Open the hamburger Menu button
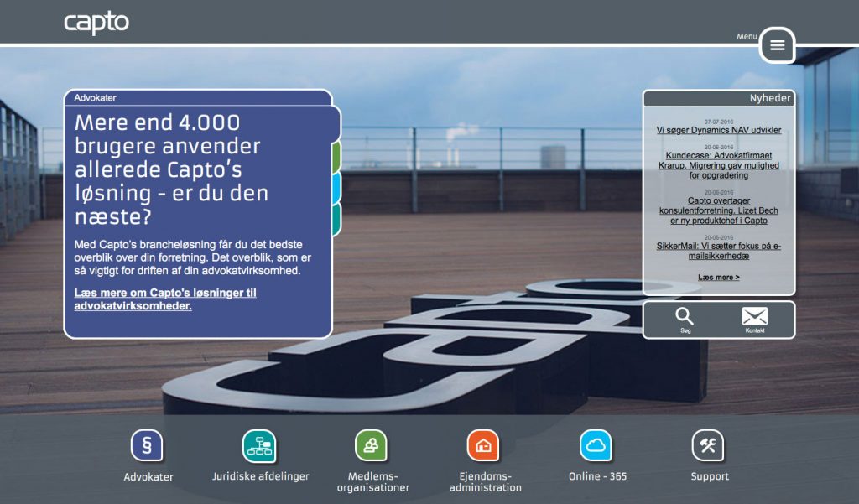The height and width of the screenshot is (504, 859). coord(777,45)
